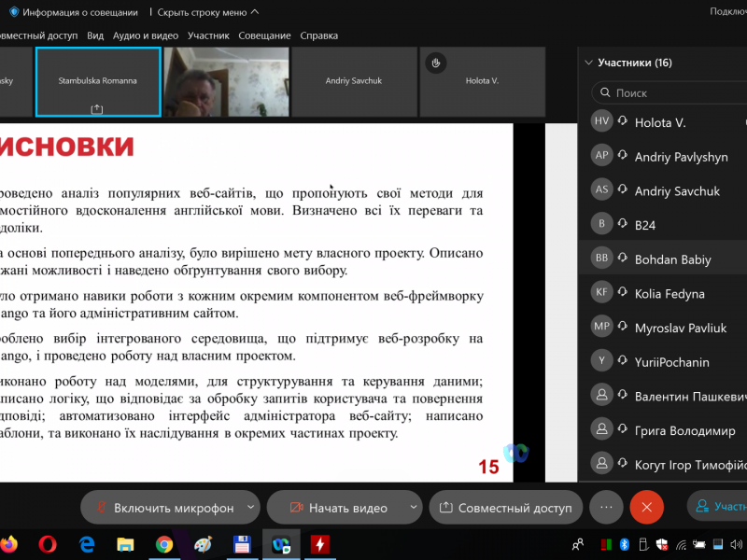747x560 pixels.
Task: Collapse the Участники (16) panel
Action: (x=588, y=63)
